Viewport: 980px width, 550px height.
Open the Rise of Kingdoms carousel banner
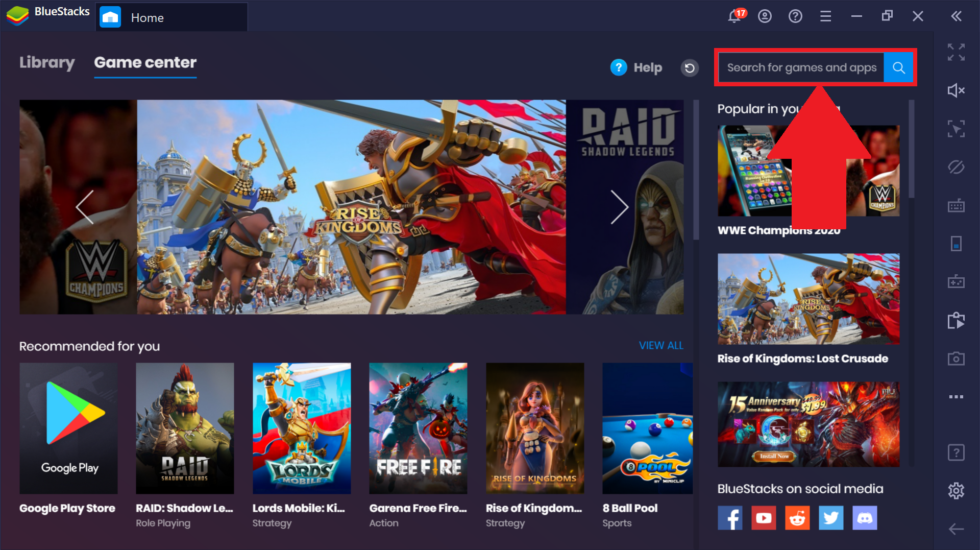click(x=351, y=207)
